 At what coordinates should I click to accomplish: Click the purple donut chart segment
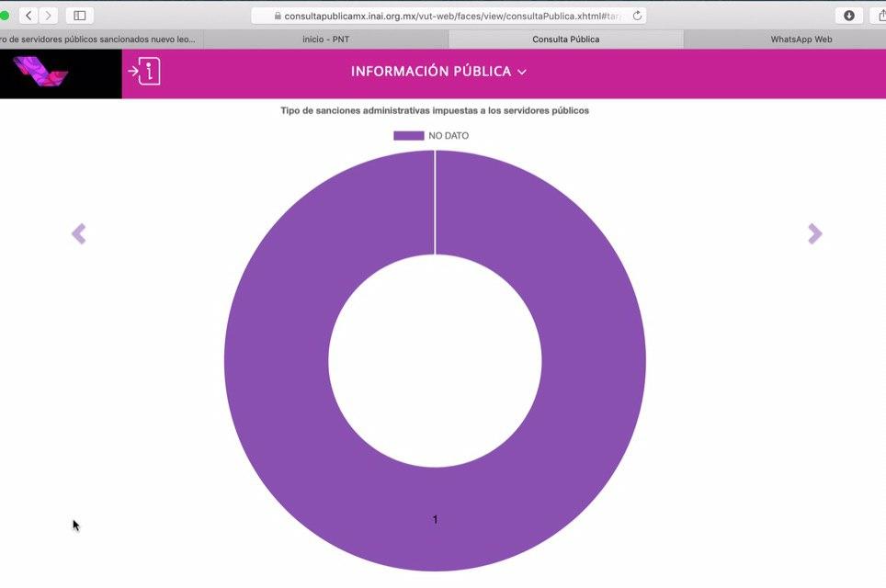[276, 367]
